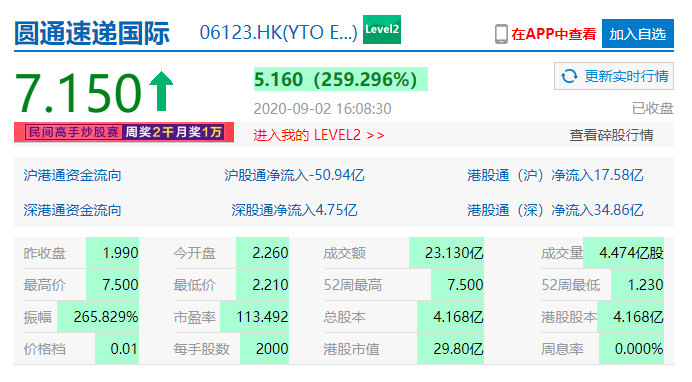
Task: Click 成交量 value 4.474亿股
Action: [x=631, y=253]
